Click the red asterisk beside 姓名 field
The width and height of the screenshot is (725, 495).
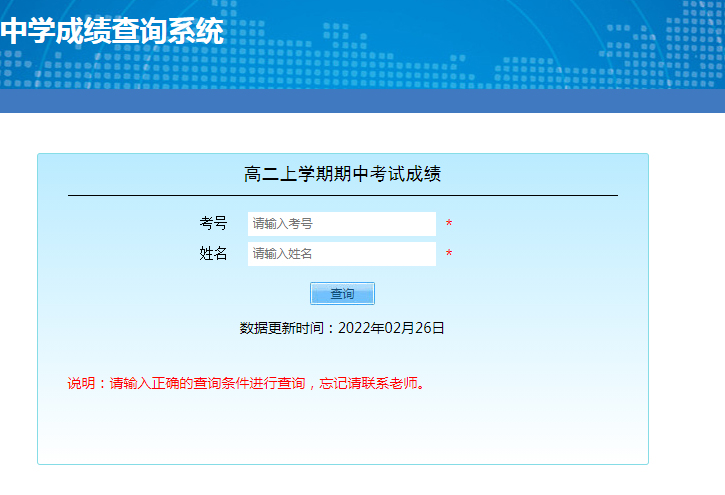pyautogui.click(x=449, y=254)
